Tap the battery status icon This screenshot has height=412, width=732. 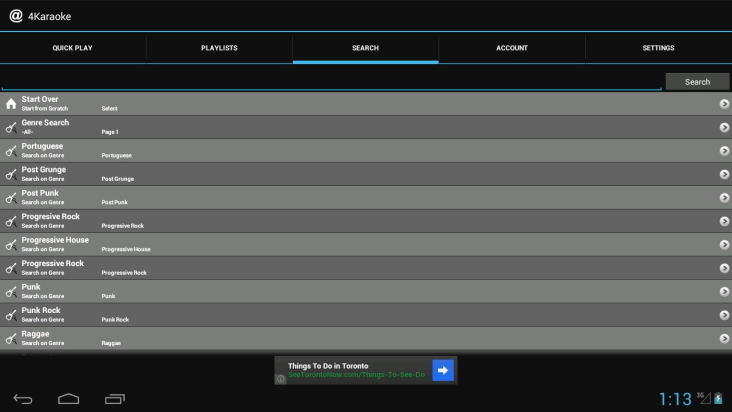(718, 399)
